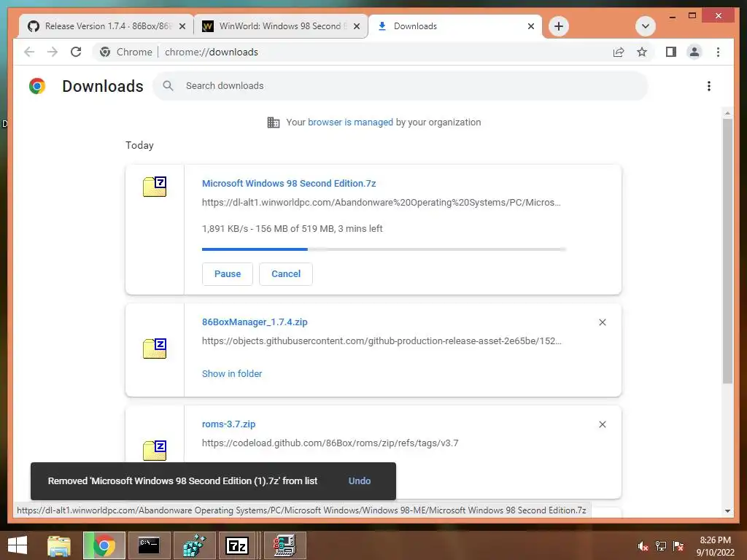Open the side panel icon in toolbar
Viewport: 747px width, 560px height.
click(671, 52)
